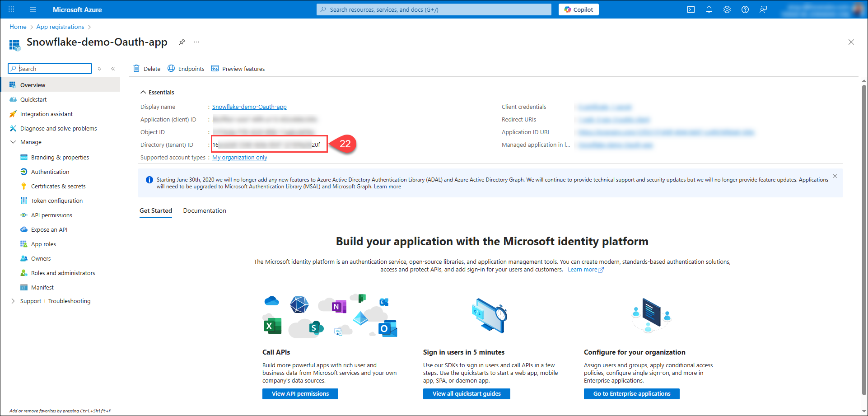Screen dimensions: 868x416
Task: Open portal settings gear icon
Action: (x=727, y=9)
